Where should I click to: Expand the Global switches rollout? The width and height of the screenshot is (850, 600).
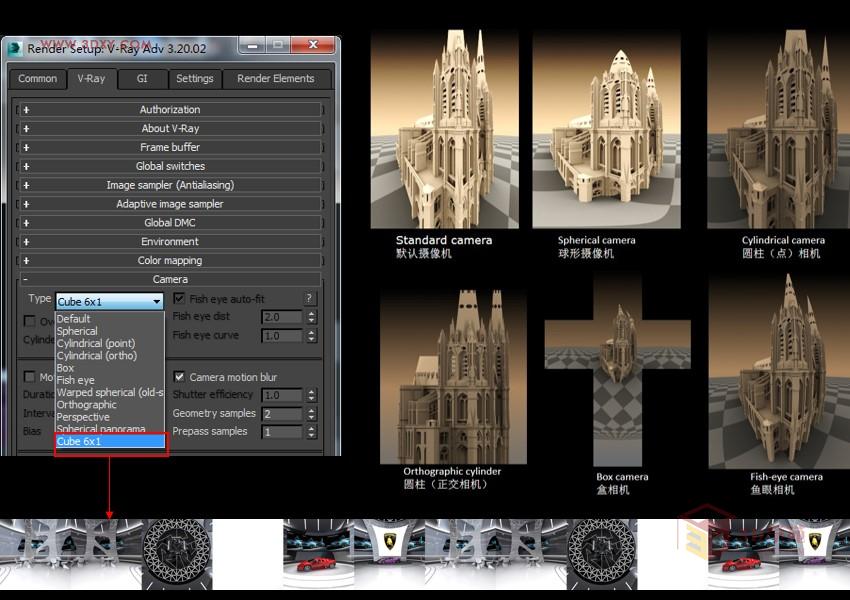(170, 165)
